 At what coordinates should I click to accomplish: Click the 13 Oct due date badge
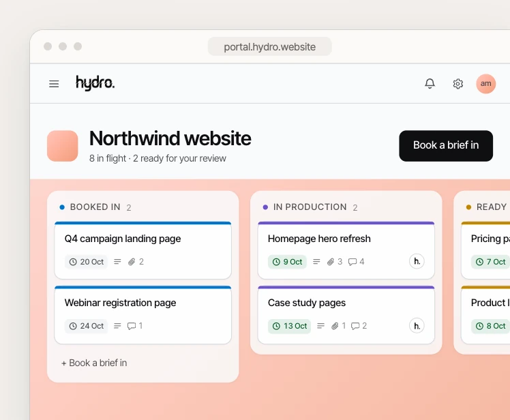(x=290, y=326)
